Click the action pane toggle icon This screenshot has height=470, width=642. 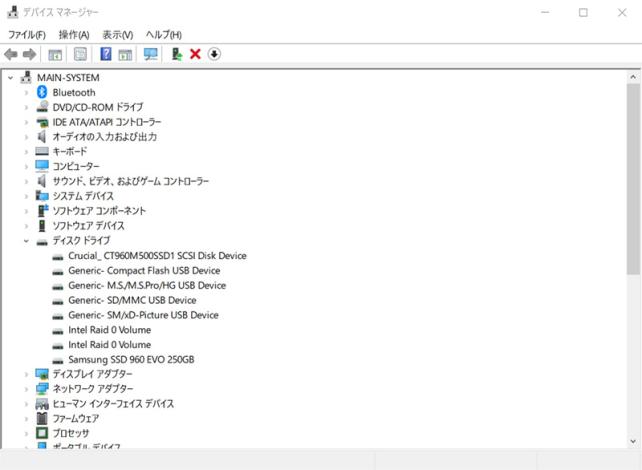125,54
